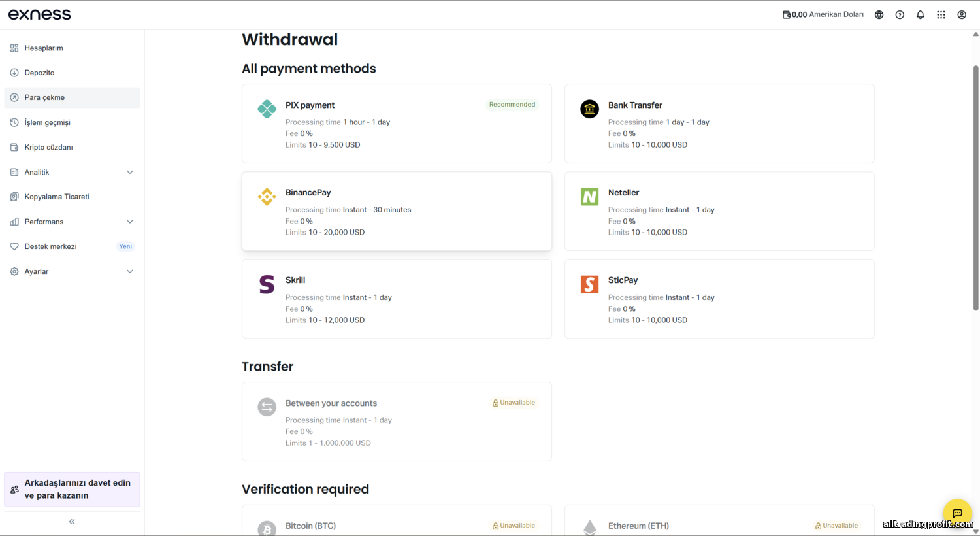Choose BinancePay withdrawal method
Image resolution: width=980 pixels, height=536 pixels.
click(x=397, y=211)
